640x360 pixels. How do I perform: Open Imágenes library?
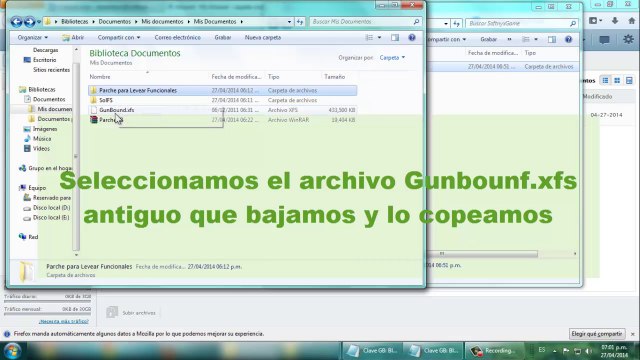(41, 129)
